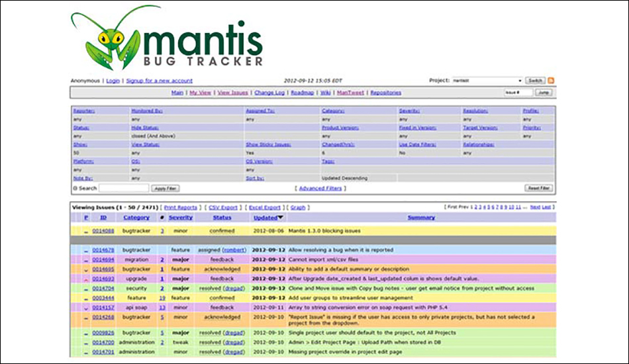Expand the Category filter option
This screenshot has width=629, height=364.
pos(333,111)
